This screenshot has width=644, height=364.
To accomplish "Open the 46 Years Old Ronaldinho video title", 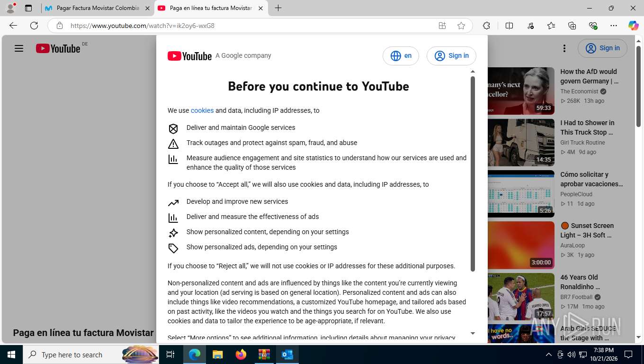I will pyautogui.click(x=579, y=282).
